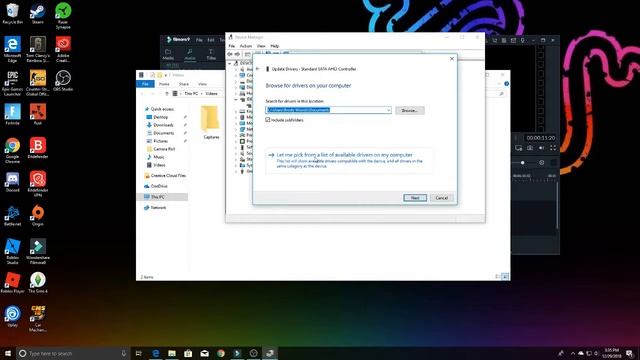Click This PC in the address breadcrumb
Image resolution: width=640 pixels, height=360 pixels.
tap(191, 94)
